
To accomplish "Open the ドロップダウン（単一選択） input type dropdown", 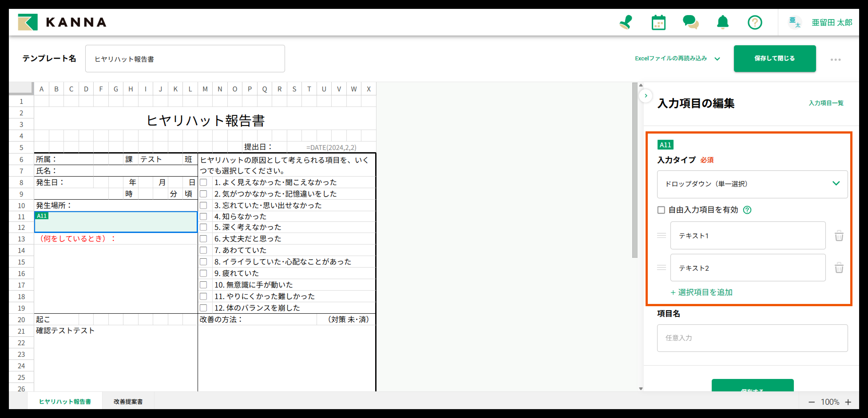I will [x=752, y=184].
